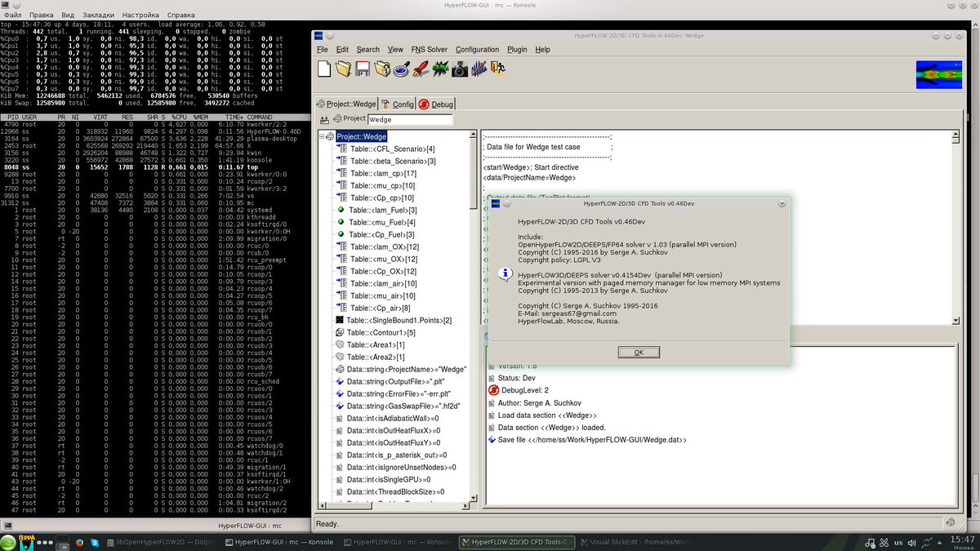The width and height of the screenshot is (980, 551).
Task: Click the Crash explosion toolbar icon
Action: pos(440,69)
